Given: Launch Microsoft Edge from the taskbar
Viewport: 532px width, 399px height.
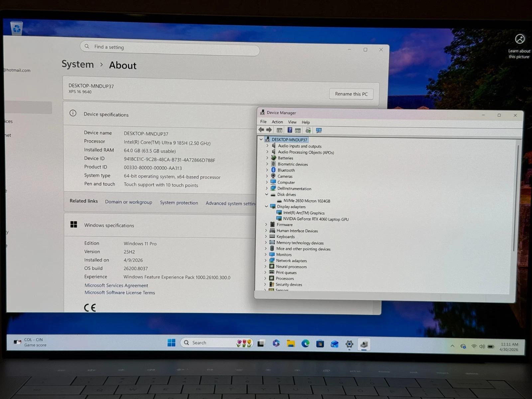Looking at the screenshot, I should [x=305, y=343].
